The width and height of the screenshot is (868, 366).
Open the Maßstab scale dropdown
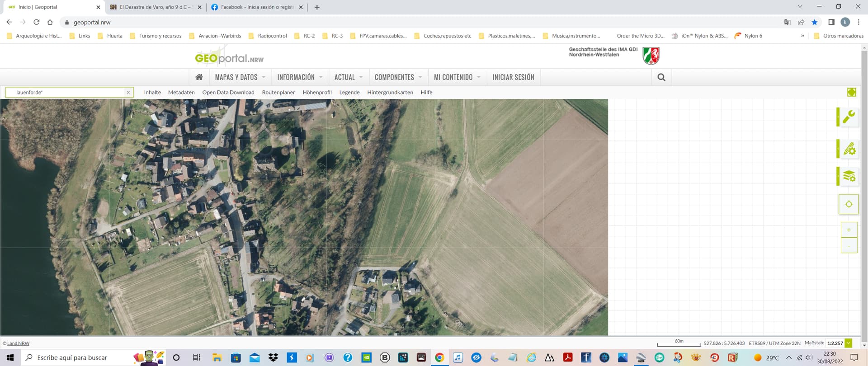point(849,343)
